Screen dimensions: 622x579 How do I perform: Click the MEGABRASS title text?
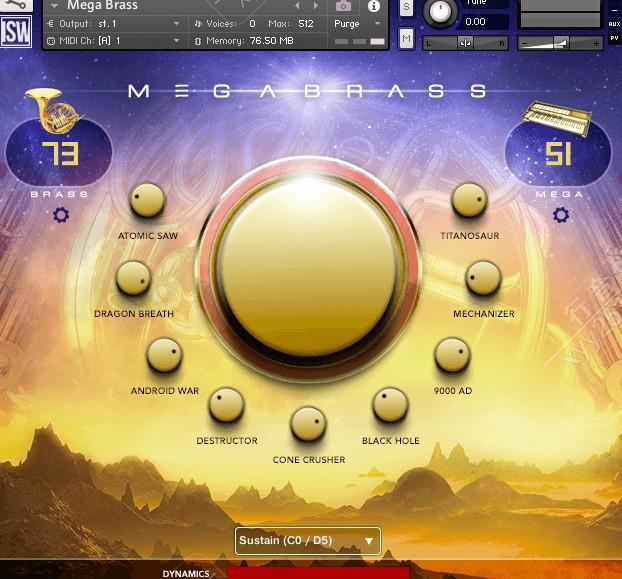(x=307, y=91)
